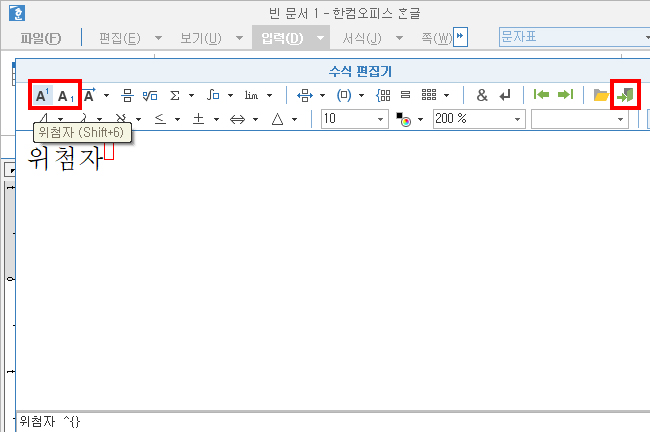Image resolution: width=650 pixels, height=432 pixels.
Task: Click the Hancom Office app logo
Action: (x=17, y=13)
